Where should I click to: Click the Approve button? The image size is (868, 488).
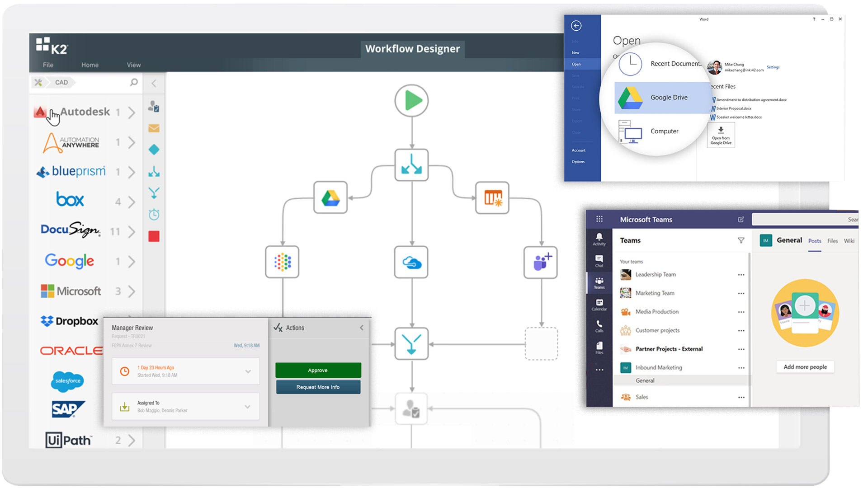[318, 370]
